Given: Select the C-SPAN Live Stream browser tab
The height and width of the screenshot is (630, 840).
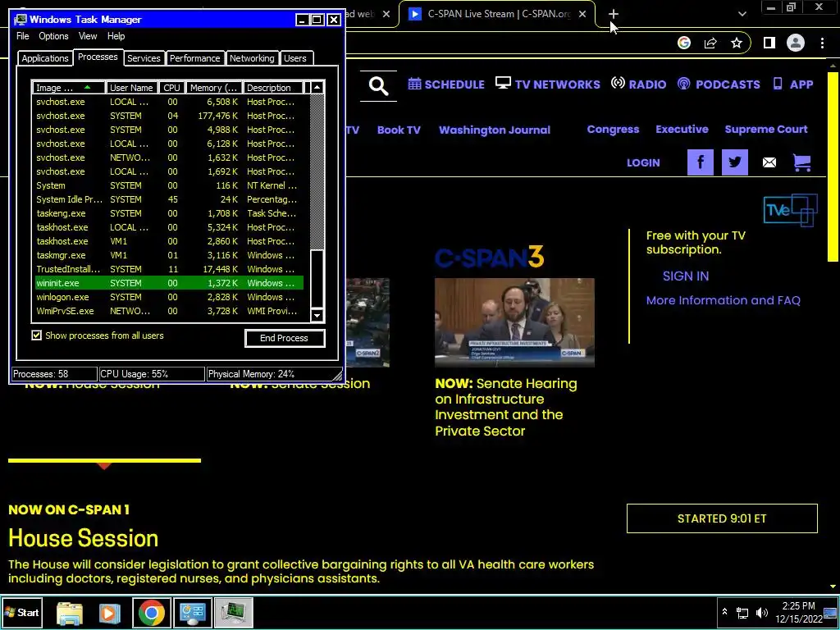Looking at the screenshot, I should click(498, 14).
